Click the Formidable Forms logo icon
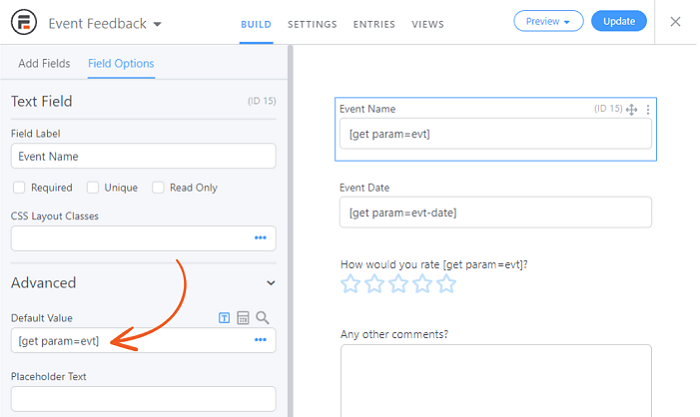 (x=24, y=22)
